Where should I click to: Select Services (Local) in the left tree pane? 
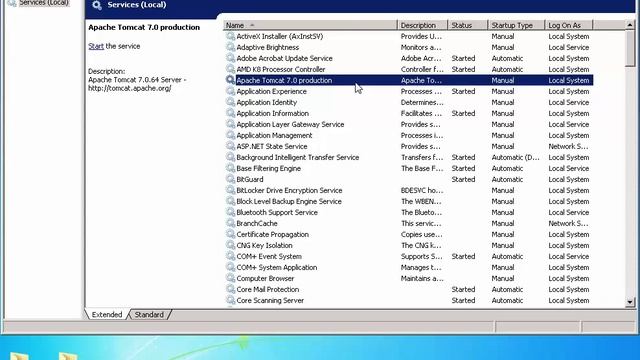tap(44, 3)
